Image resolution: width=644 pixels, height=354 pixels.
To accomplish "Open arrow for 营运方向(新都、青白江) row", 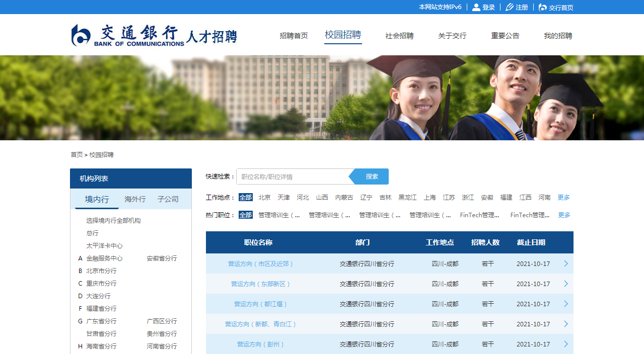I will [x=566, y=324].
